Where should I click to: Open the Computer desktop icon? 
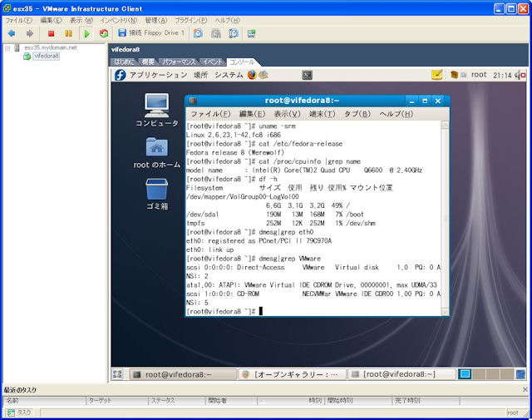coord(157,105)
